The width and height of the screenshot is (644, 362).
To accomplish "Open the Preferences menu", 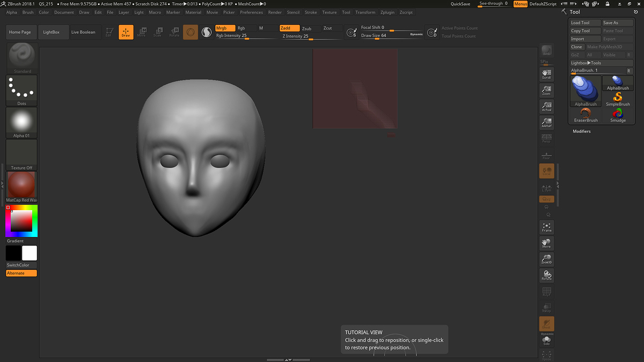I will tap(251, 12).
